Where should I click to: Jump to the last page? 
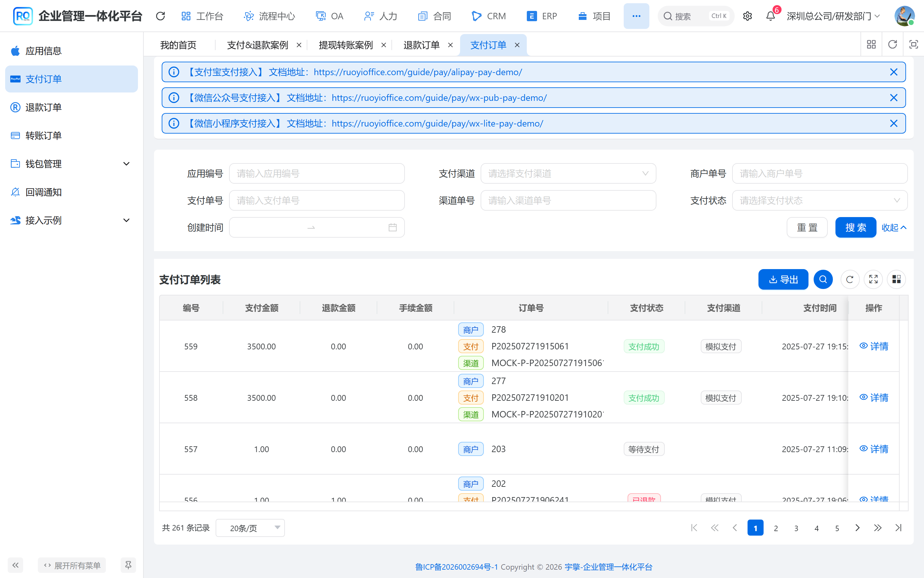(x=898, y=528)
